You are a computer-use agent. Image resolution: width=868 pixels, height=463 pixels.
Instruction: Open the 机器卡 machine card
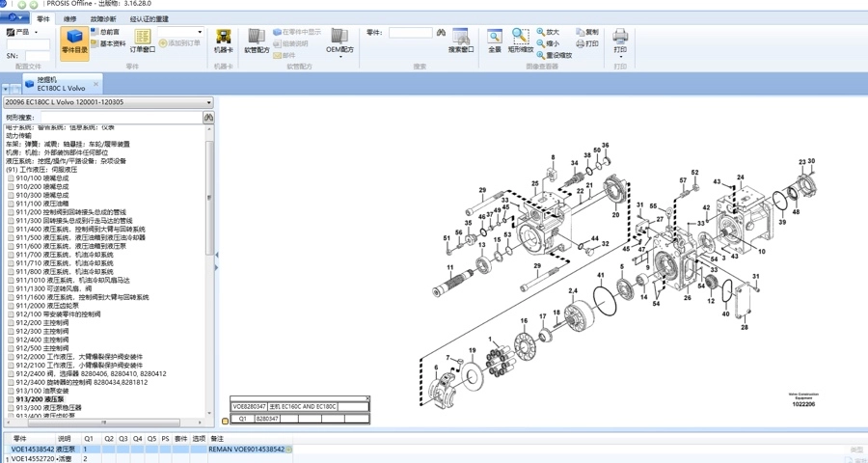point(224,41)
